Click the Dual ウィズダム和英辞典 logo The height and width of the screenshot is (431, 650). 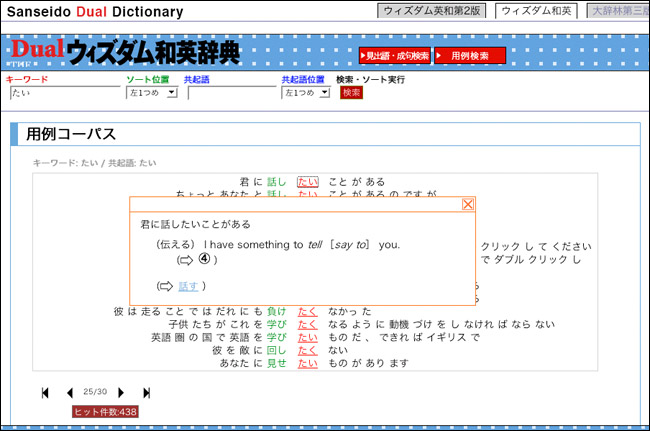(x=125, y=51)
